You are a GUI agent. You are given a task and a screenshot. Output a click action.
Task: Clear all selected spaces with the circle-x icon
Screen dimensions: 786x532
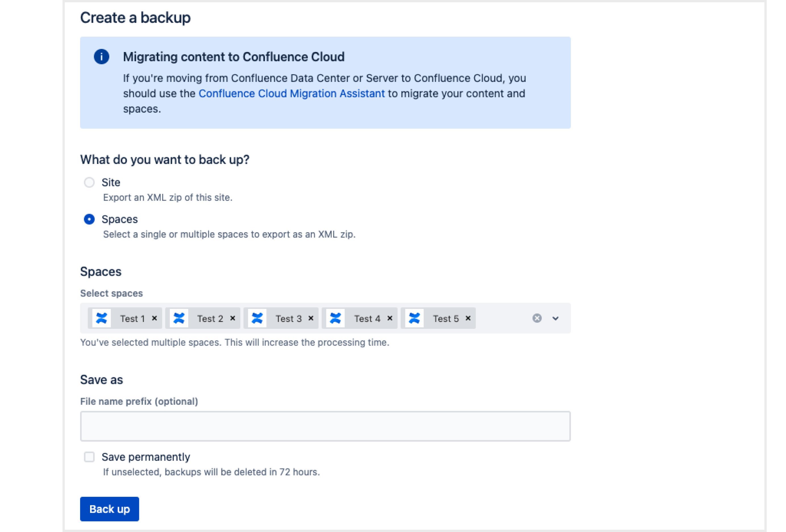coord(537,319)
